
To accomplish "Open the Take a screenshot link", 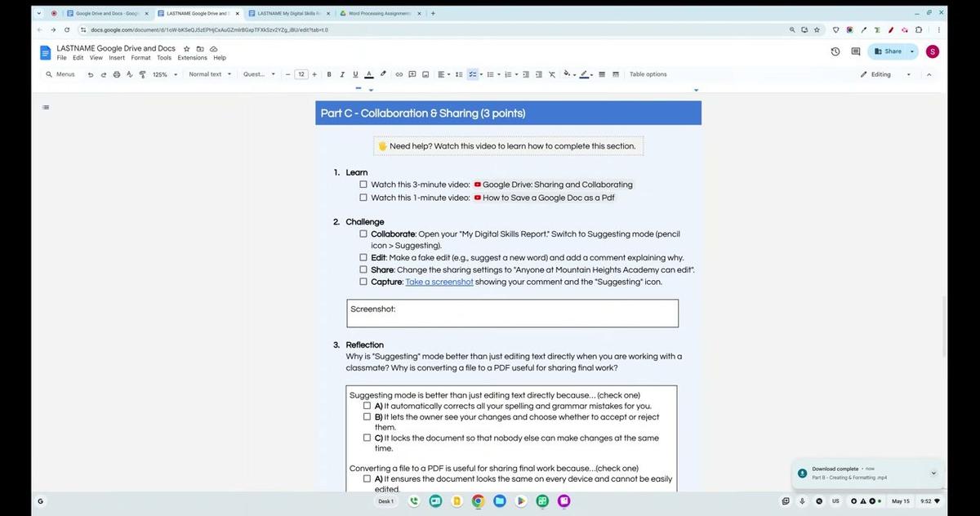I will click(x=439, y=282).
